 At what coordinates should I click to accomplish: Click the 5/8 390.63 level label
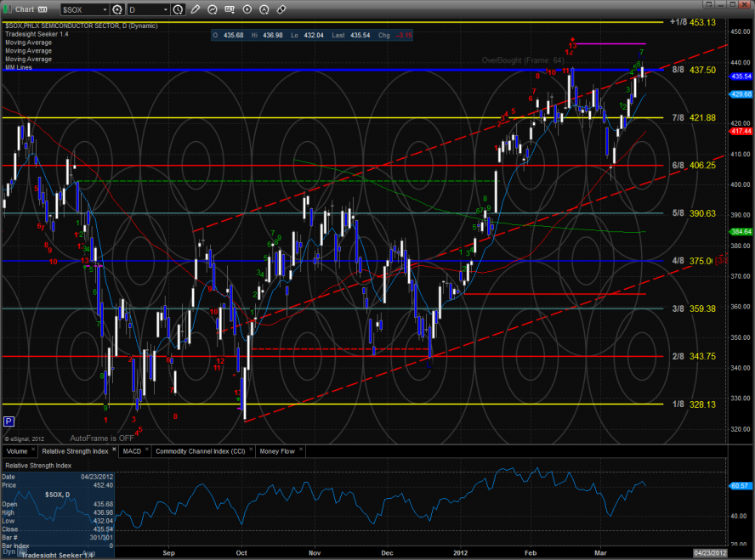click(x=694, y=213)
